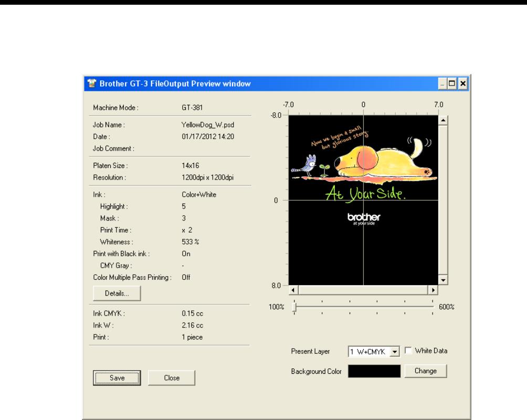Maximize the preview window
This screenshot has width=527, height=420.
452,83
